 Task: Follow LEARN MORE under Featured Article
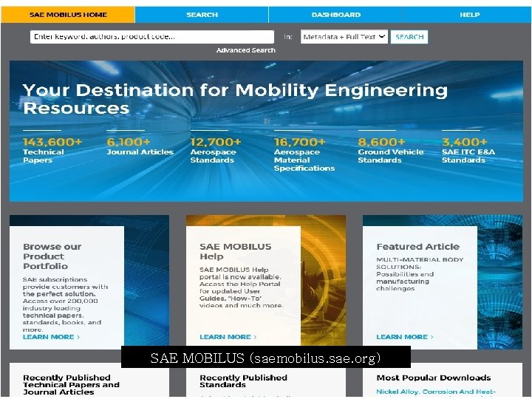click(x=405, y=337)
